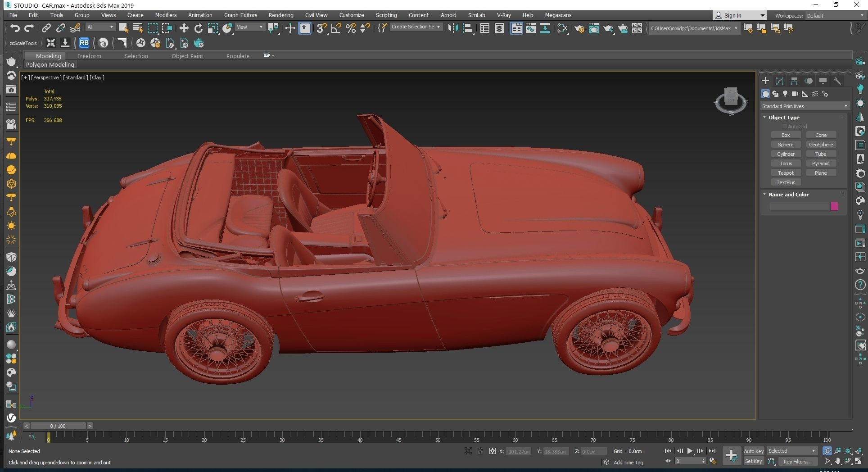Open the Modifiers menu
This screenshot has height=472, width=868.
coord(166,15)
